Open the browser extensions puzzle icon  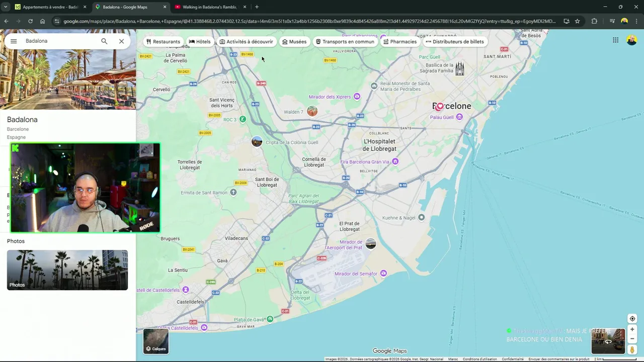click(594, 21)
